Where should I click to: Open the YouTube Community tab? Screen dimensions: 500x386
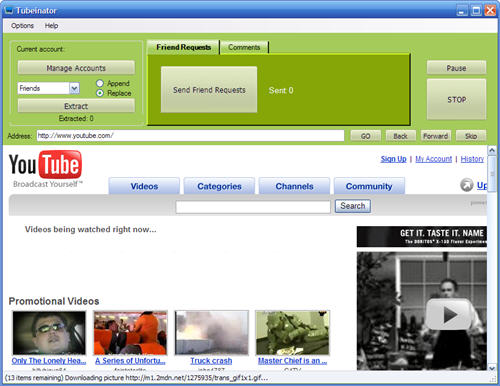(x=369, y=186)
